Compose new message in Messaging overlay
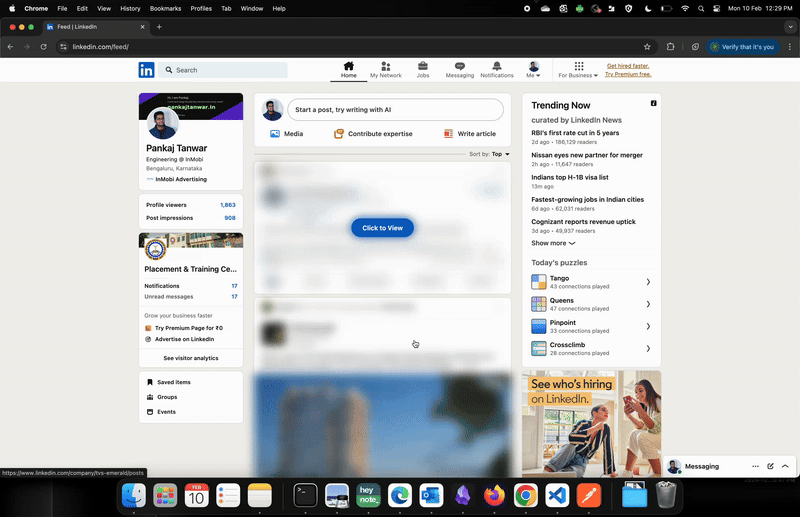800x517 pixels. pyautogui.click(x=770, y=466)
